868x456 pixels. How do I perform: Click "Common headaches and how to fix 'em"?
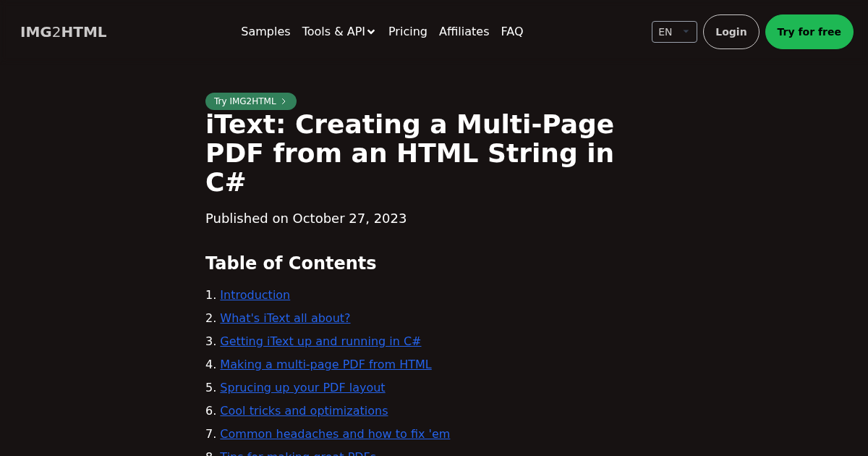point(335,434)
